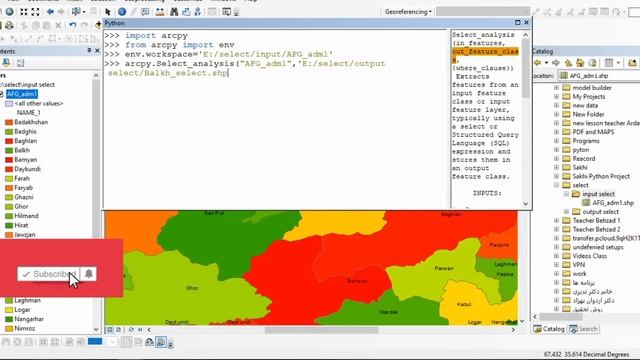This screenshot has height=360, width=640.
Task: Switch to Layout View at map bottom
Action: click(118, 329)
